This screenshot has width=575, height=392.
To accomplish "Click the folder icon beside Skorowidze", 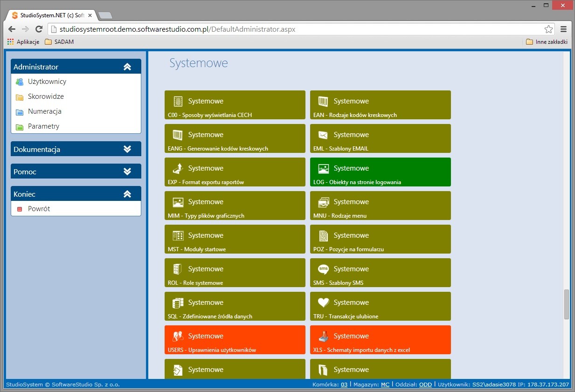I will pyautogui.click(x=19, y=97).
